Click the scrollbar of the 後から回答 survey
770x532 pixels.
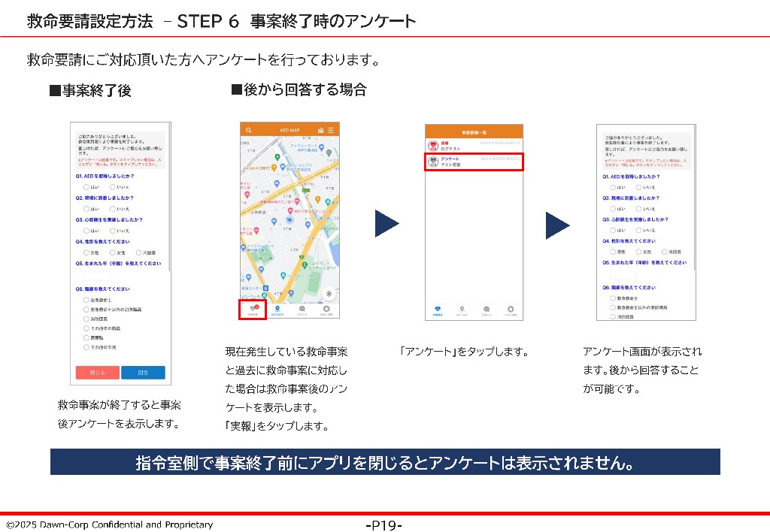point(694,196)
